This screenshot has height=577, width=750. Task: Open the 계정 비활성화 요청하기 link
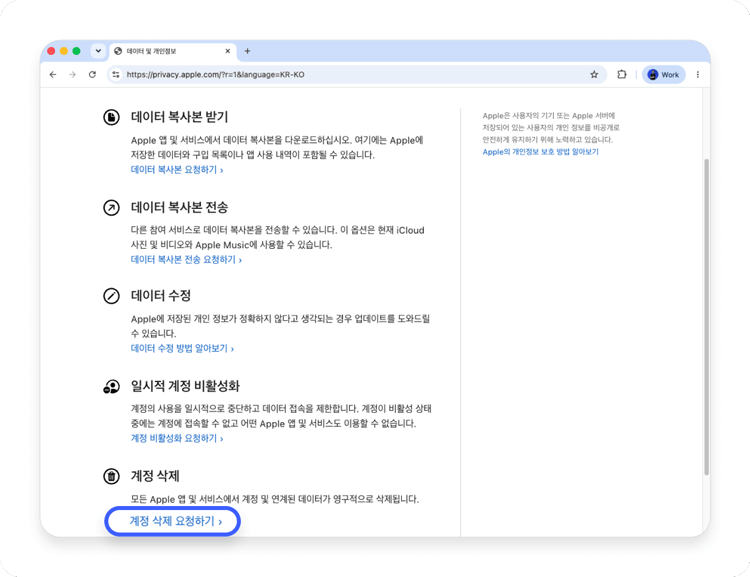click(177, 438)
